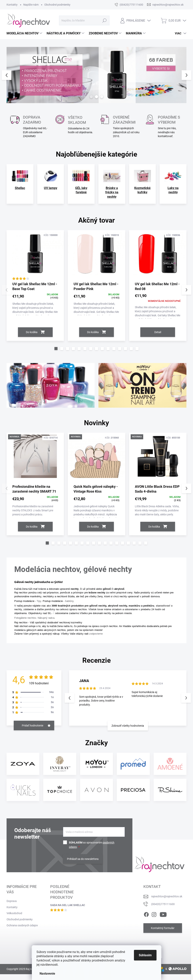The height and width of the screenshot is (980, 193).
Task: Open the Facebook icon in footer
Action: [146, 915]
